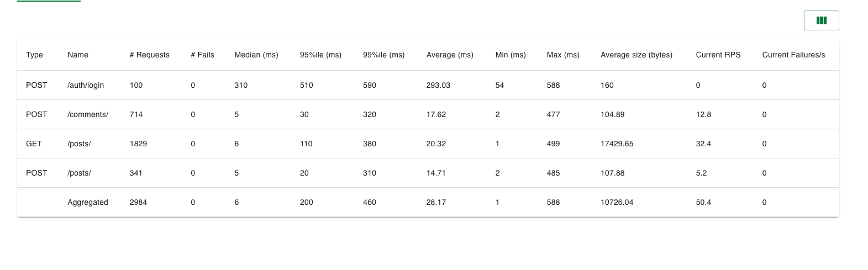Sort by # Fails column header
Image resolution: width=868 pixels, height=270 pixels.
[x=202, y=55]
